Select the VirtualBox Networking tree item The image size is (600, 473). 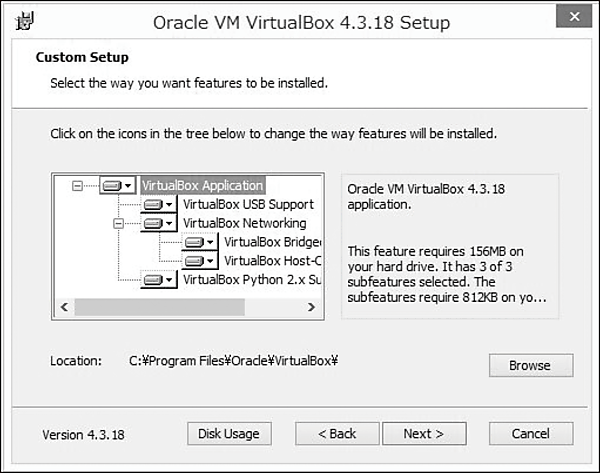pyautogui.click(x=244, y=223)
